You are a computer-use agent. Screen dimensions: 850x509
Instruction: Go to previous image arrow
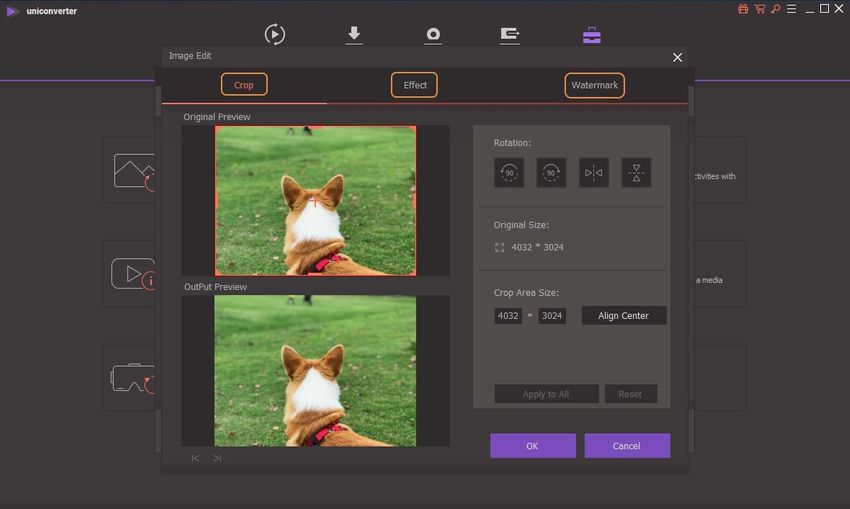coord(195,458)
